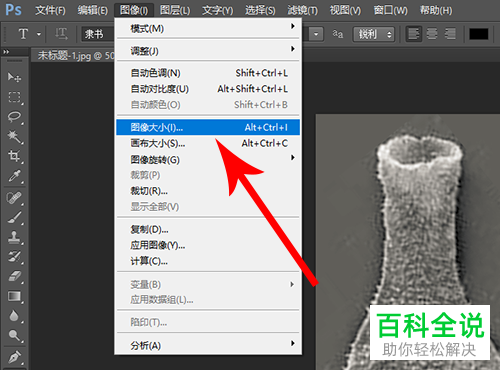
Task: Align text left
Action: 414,34
